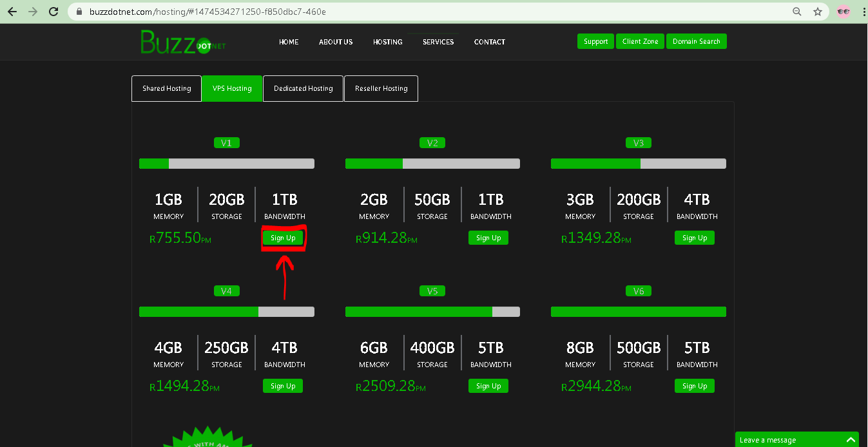This screenshot has height=447, width=868.
Task: Open the Client Zone button
Action: pos(640,42)
